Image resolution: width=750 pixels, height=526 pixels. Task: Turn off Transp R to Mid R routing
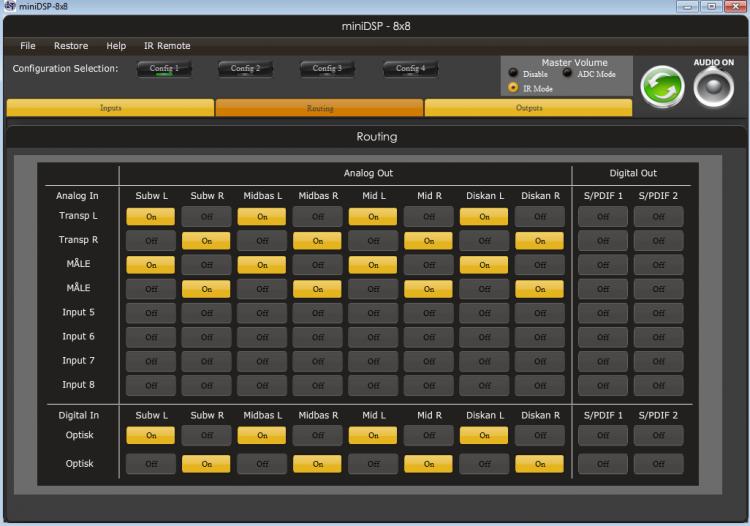point(428,241)
